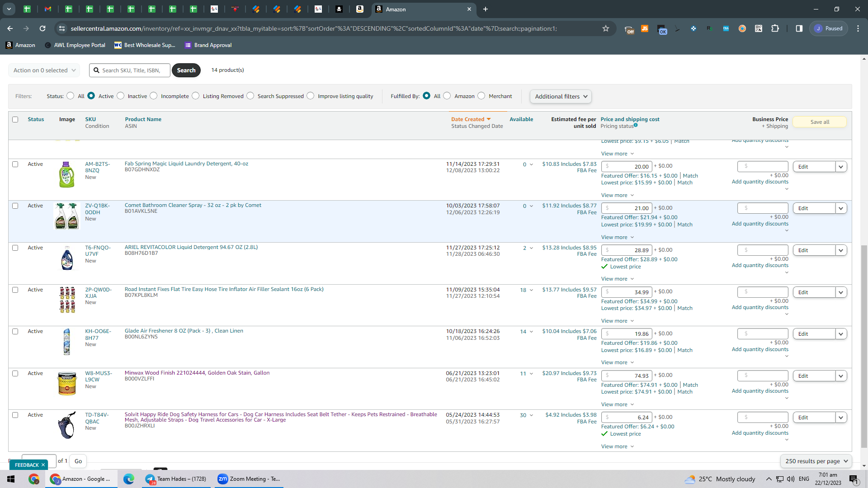Open the pinned skull-icon tab
Viewport: 868px width, 488px height.
point(339,9)
